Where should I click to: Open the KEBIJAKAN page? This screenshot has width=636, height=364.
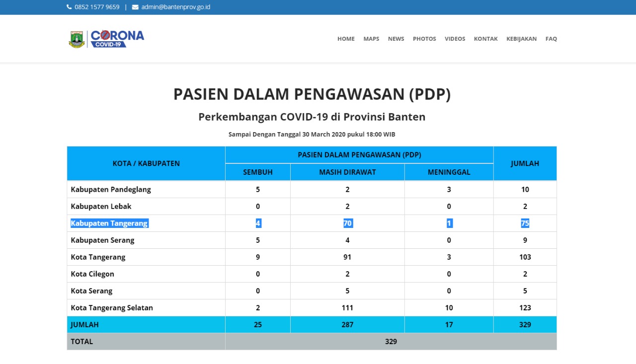(x=521, y=39)
